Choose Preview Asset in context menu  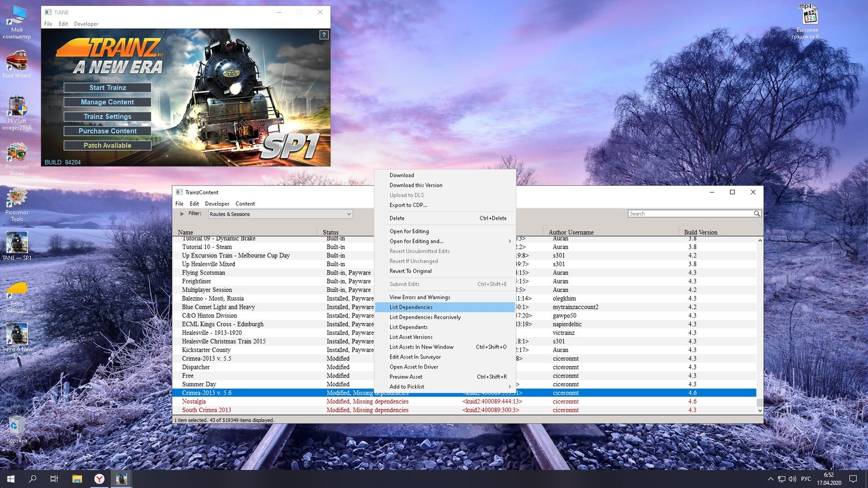click(x=445, y=377)
